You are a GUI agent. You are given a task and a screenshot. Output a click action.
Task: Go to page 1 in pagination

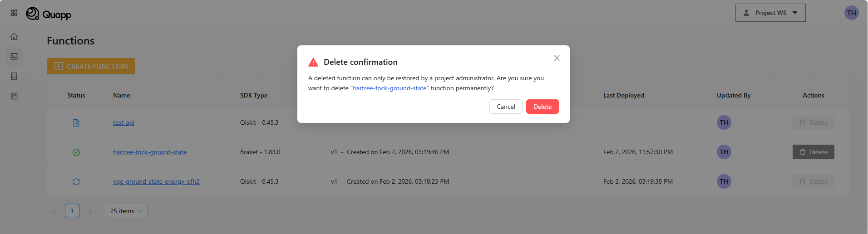coord(72,211)
